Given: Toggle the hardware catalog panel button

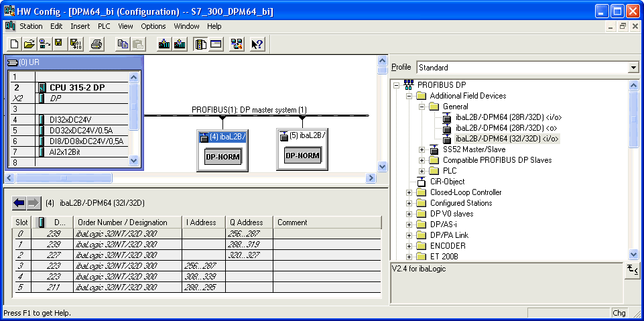Looking at the screenshot, I should (x=200, y=44).
